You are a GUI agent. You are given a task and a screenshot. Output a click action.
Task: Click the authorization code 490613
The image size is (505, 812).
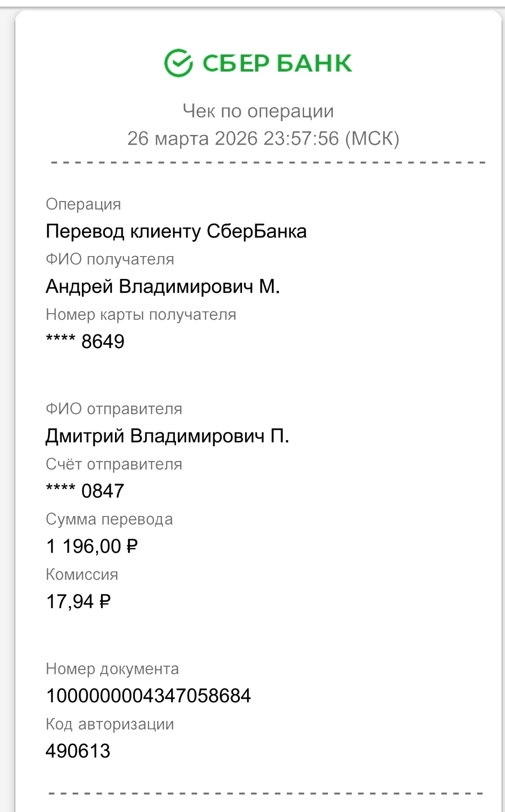coord(78,751)
